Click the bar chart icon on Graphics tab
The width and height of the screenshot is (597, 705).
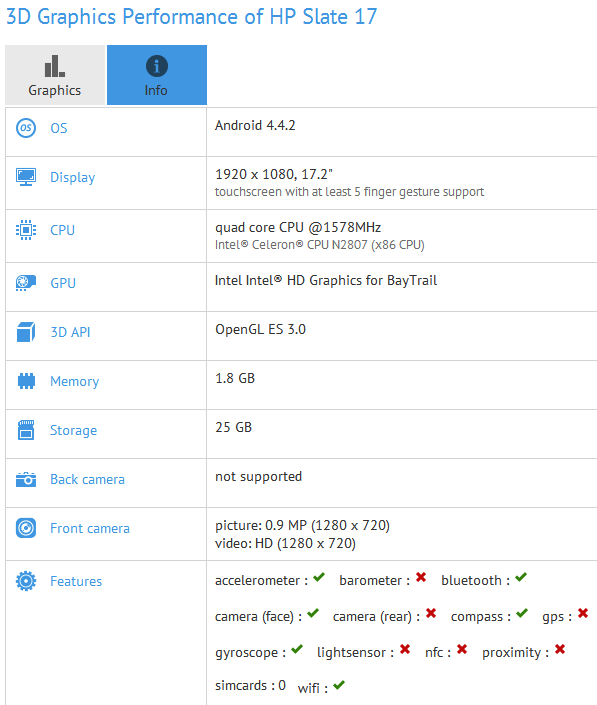(x=55, y=66)
